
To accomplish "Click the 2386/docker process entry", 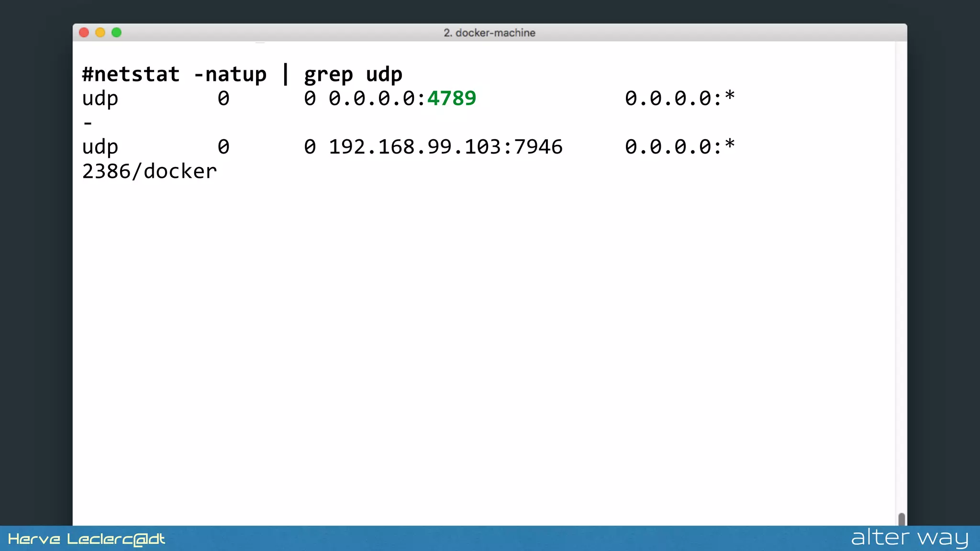I will coord(149,171).
